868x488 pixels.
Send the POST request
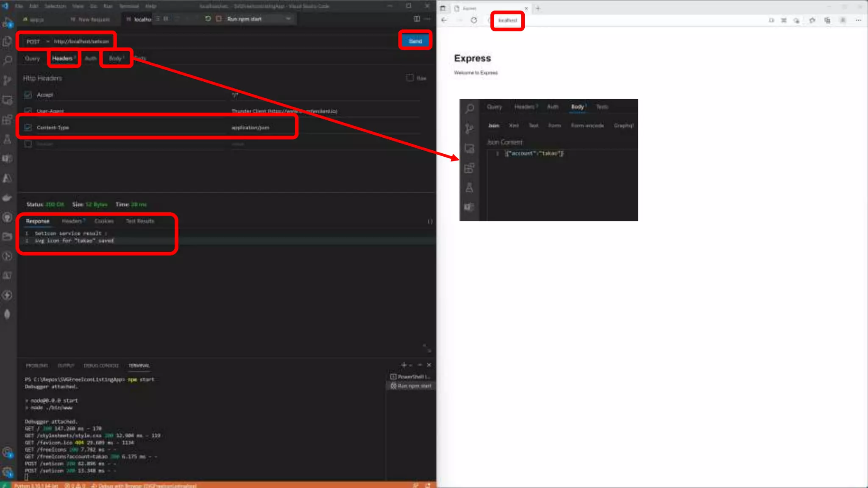pos(415,41)
